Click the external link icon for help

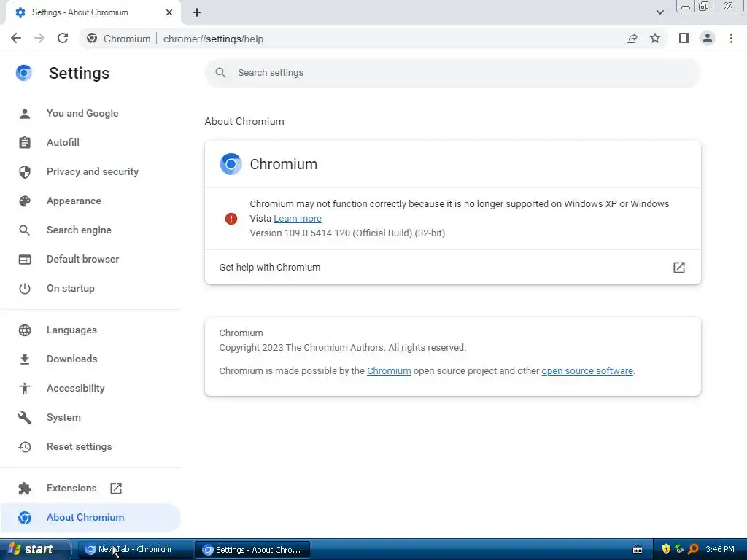point(679,267)
